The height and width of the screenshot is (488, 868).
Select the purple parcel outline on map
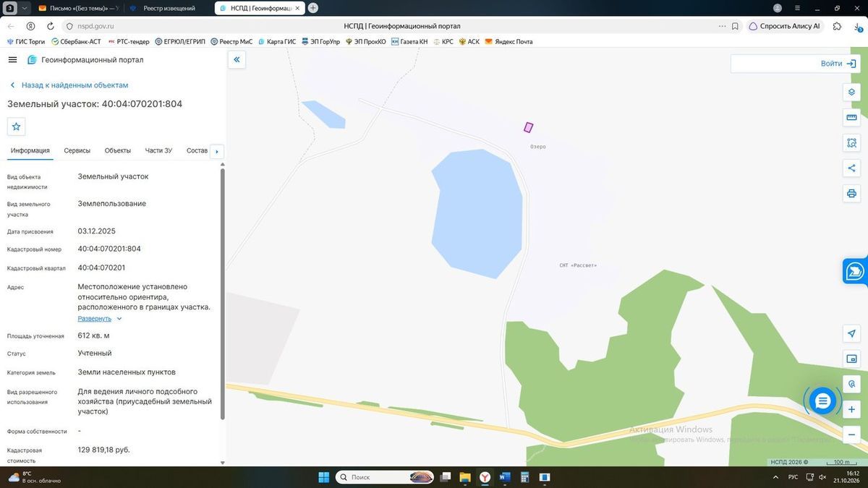tap(529, 127)
